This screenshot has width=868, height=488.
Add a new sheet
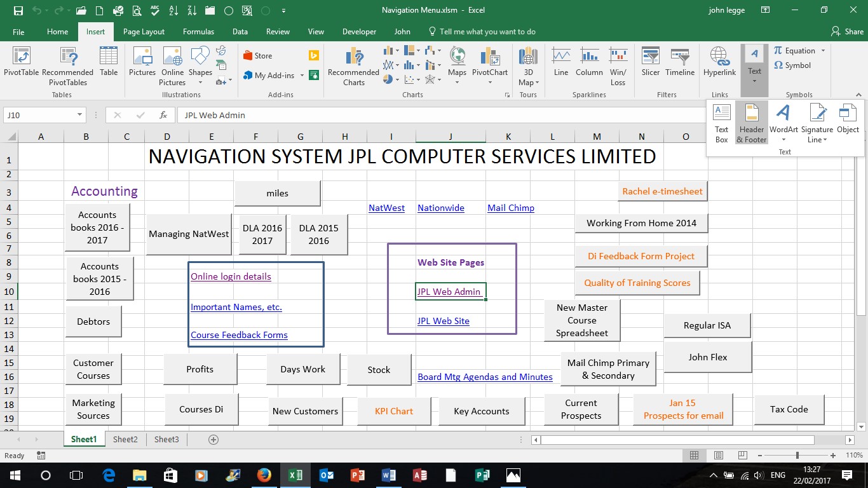pyautogui.click(x=214, y=439)
